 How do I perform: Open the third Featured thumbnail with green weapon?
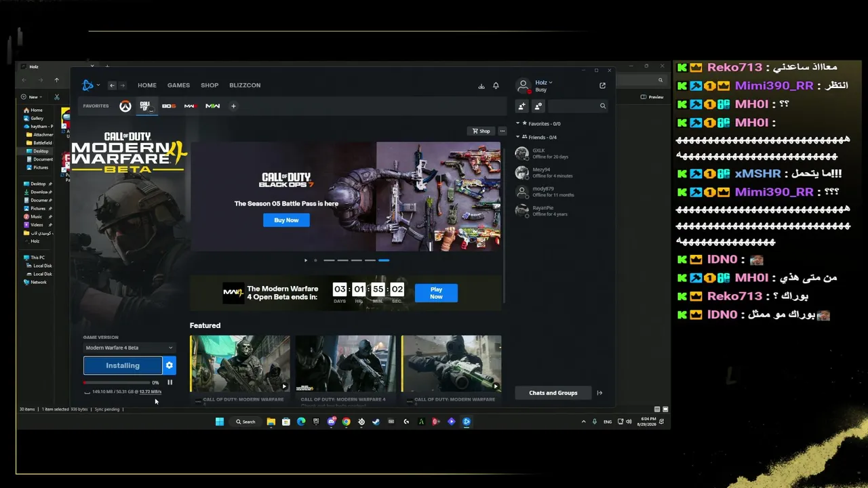[452, 363]
